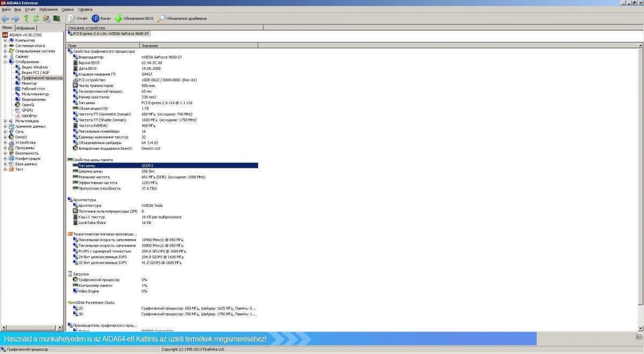Open Обновления драйверов

point(182,18)
